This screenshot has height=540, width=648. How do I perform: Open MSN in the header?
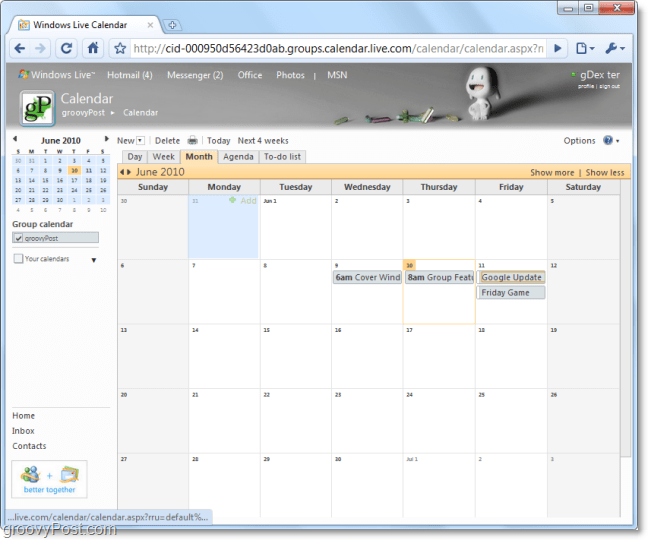[x=337, y=75]
